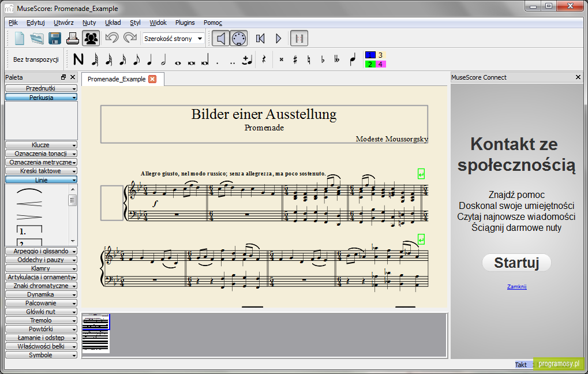Viewport: 588px width, 374px height.
Task: Select voice 2 green swatch
Action: click(370, 64)
